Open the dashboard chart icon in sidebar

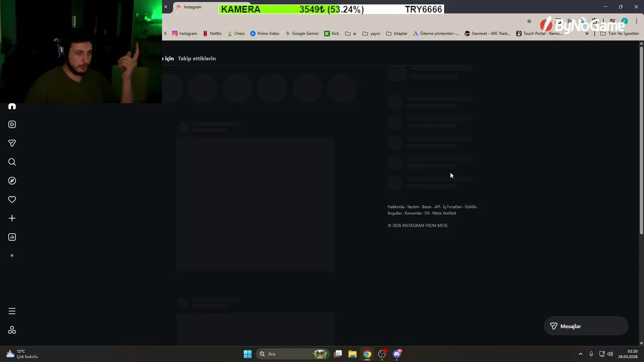click(x=12, y=237)
